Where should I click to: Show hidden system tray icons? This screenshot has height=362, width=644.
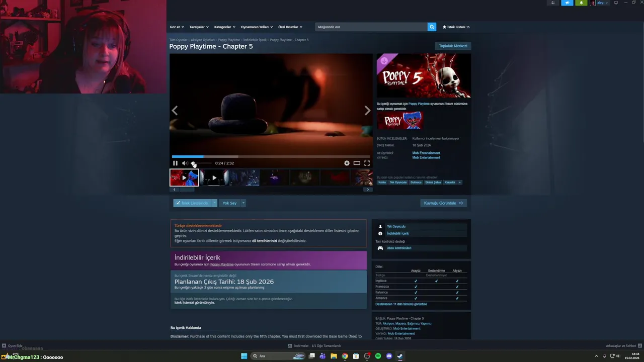(x=597, y=356)
